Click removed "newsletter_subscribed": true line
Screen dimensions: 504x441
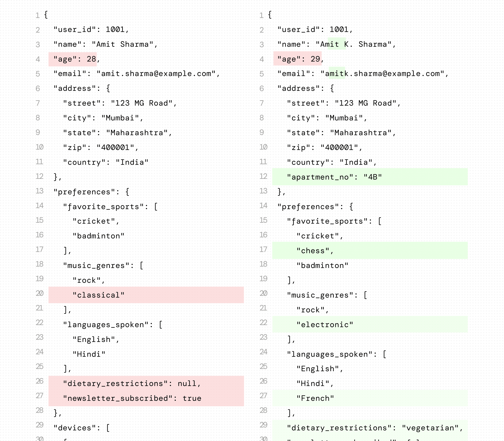[146, 398]
